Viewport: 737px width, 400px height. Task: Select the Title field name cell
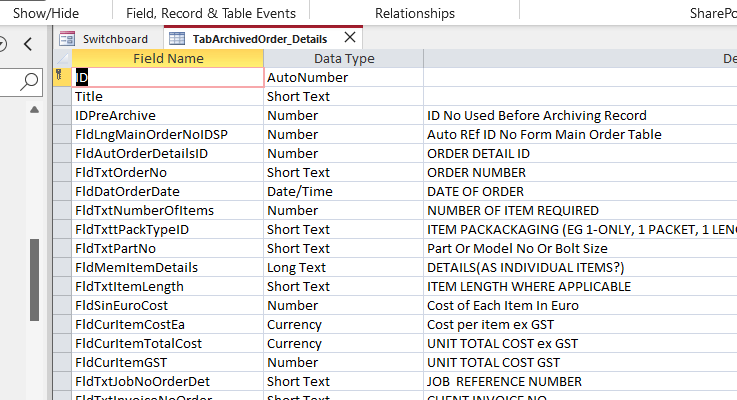point(168,96)
